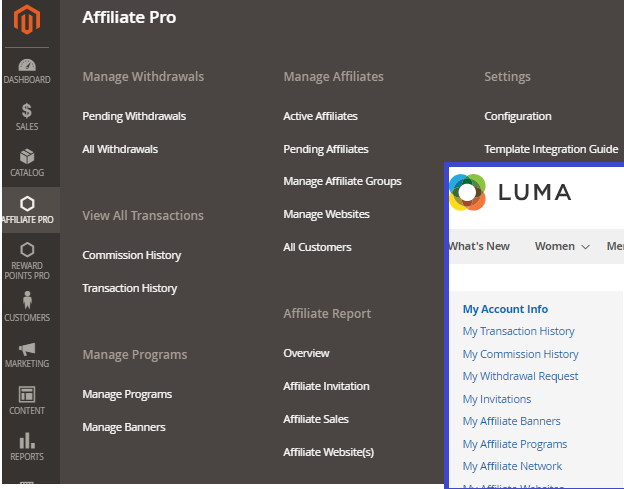This screenshot has width=624, height=489.
Task: Select What's New in Luma navigation
Action: tap(479, 246)
